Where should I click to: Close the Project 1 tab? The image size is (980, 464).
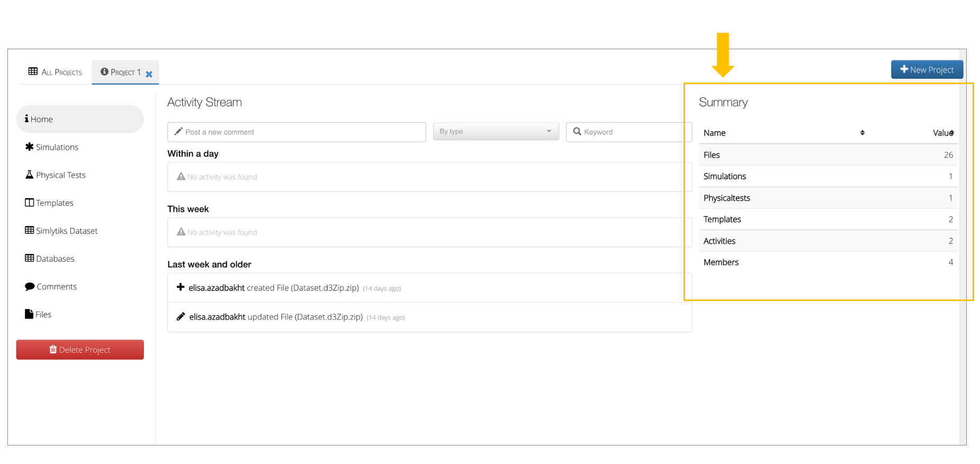click(149, 74)
